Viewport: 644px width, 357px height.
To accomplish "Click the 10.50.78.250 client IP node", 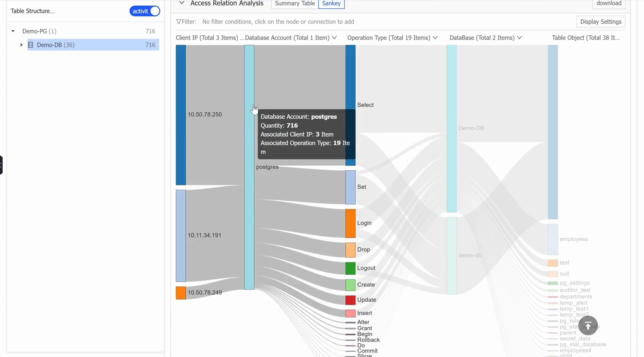I will point(181,115).
